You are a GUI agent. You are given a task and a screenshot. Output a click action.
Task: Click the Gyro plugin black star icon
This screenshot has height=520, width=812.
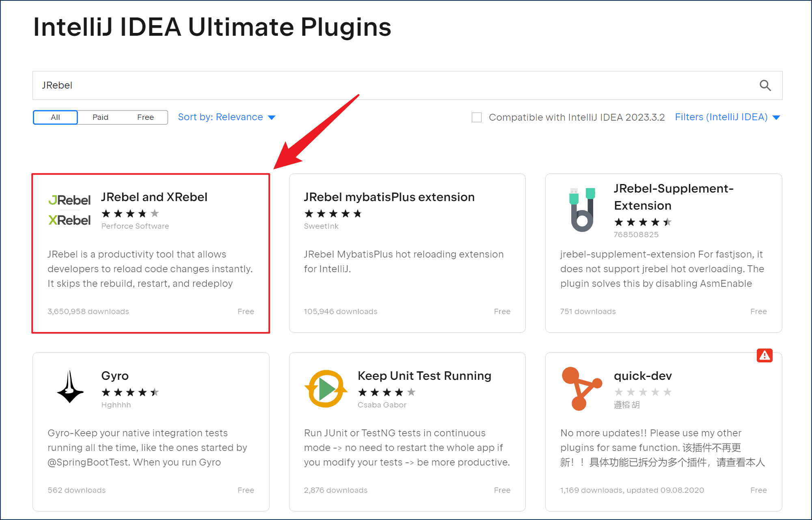coord(70,387)
